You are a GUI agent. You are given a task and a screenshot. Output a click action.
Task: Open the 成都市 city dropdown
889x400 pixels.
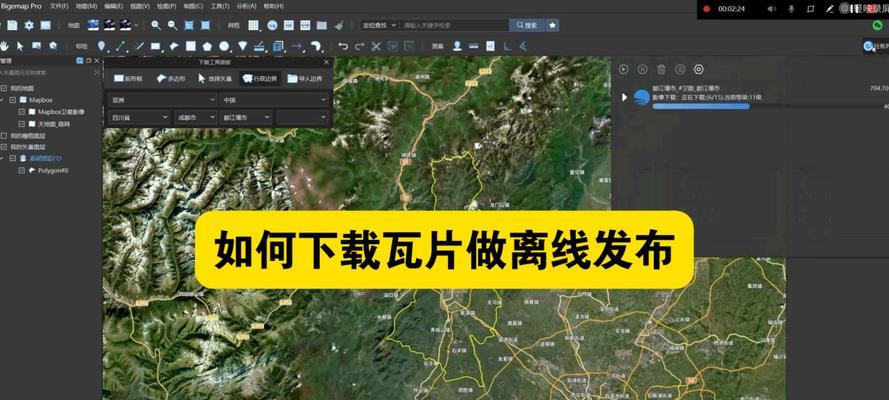(x=195, y=117)
